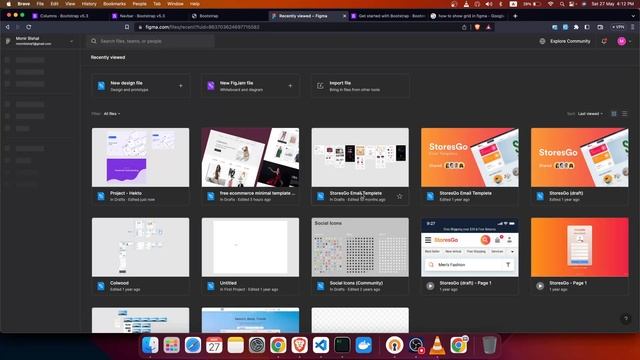
Task: Open the Bookmarks menu
Action: point(114,4)
